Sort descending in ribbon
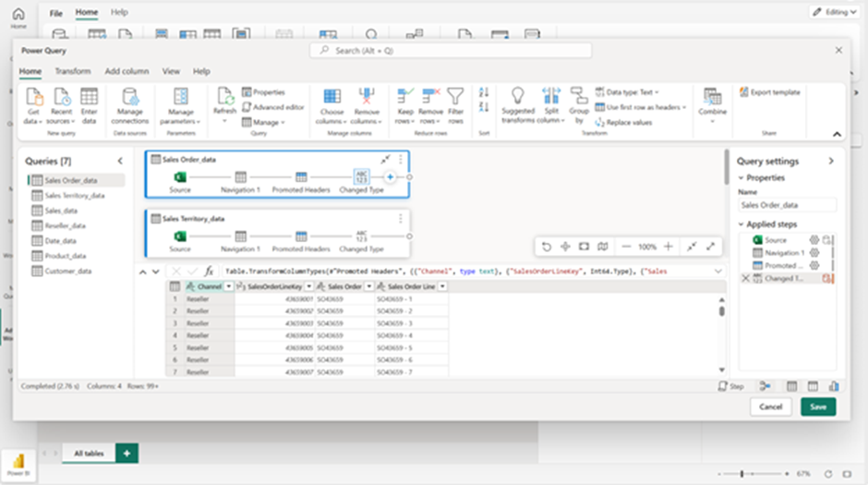 coord(484,107)
